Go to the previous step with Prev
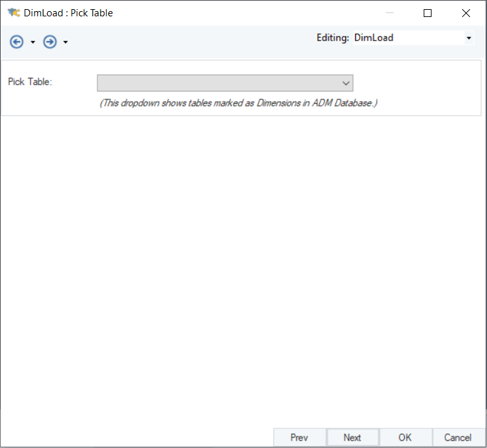Screen dimensions: 487x448 coord(299,438)
